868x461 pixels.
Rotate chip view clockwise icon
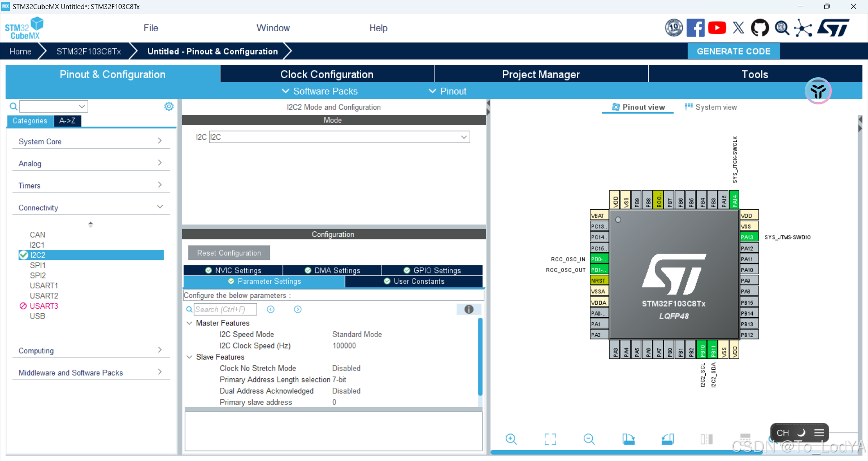coord(628,439)
